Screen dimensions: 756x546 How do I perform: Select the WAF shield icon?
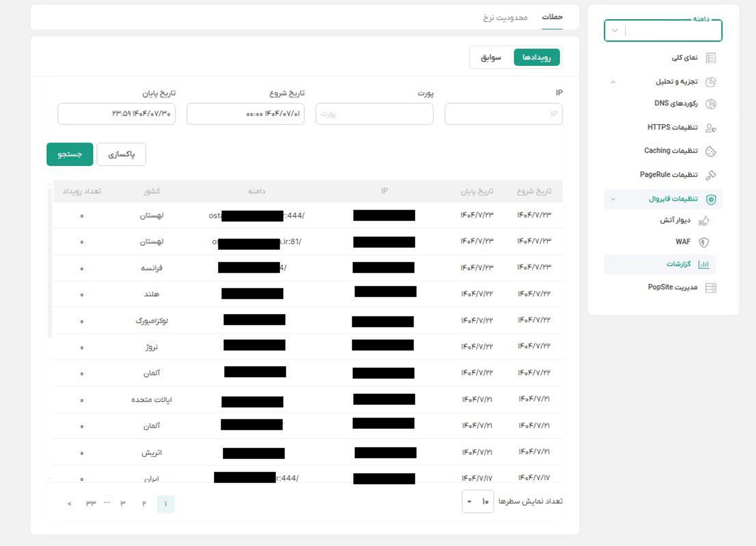(704, 242)
